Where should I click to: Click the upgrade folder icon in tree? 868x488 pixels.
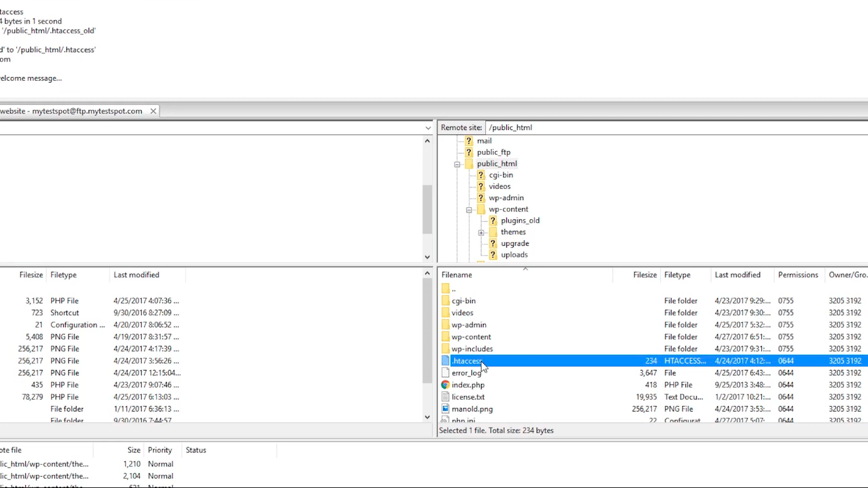tap(493, 243)
